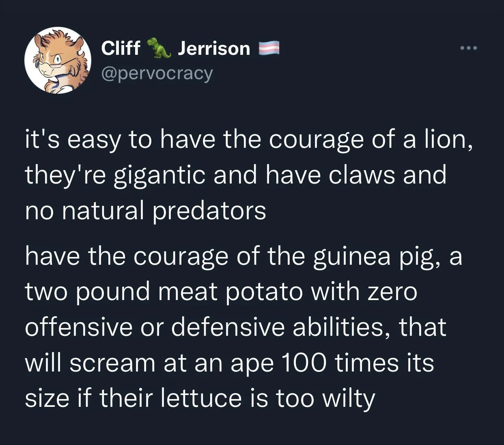Click the T-rex emoji in the name

pyautogui.click(x=159, y=48)
